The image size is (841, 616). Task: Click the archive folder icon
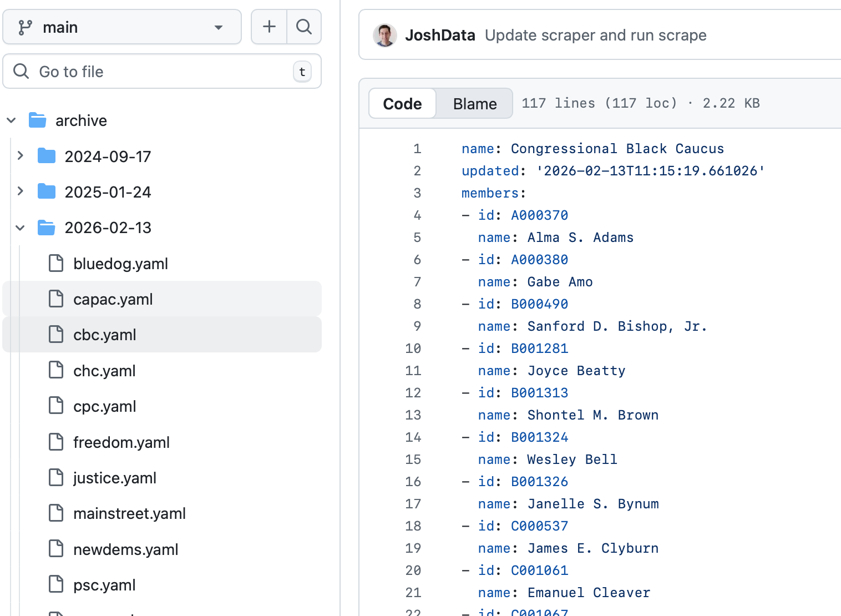coord(37,120)
